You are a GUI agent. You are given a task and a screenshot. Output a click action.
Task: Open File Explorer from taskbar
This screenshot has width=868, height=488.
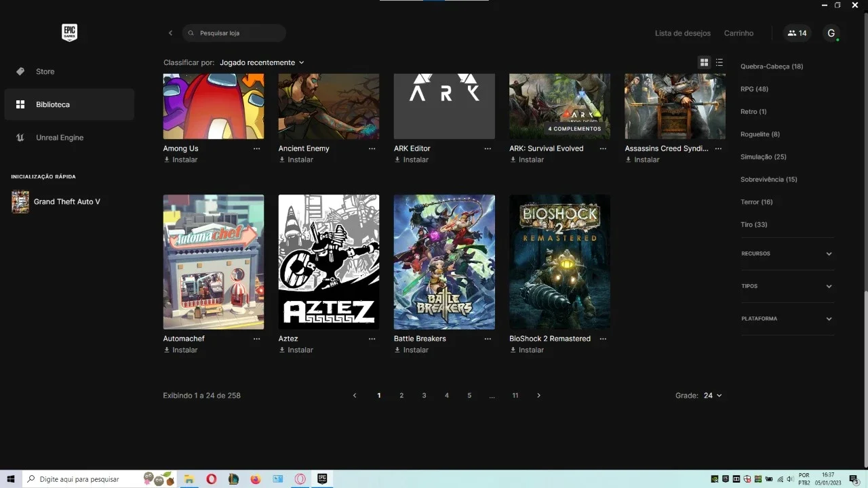(x=189, y=479)
